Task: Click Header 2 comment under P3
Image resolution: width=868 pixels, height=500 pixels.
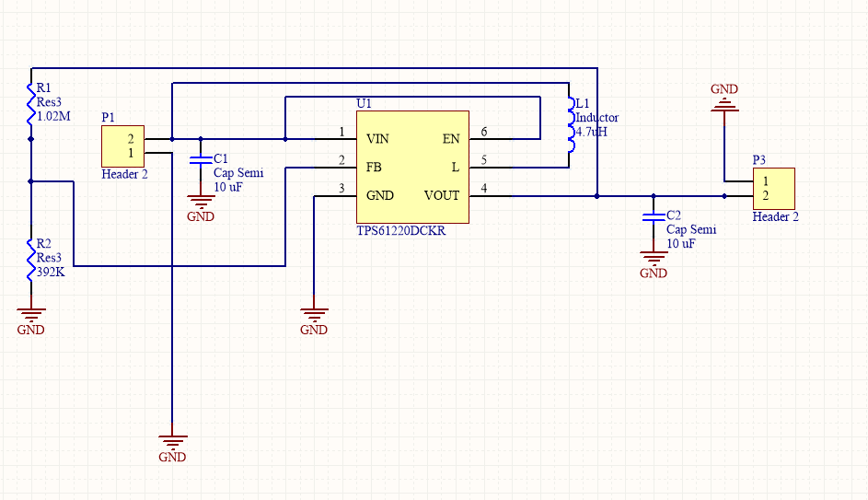Action: pyautogui.click(x=776, y=217)
